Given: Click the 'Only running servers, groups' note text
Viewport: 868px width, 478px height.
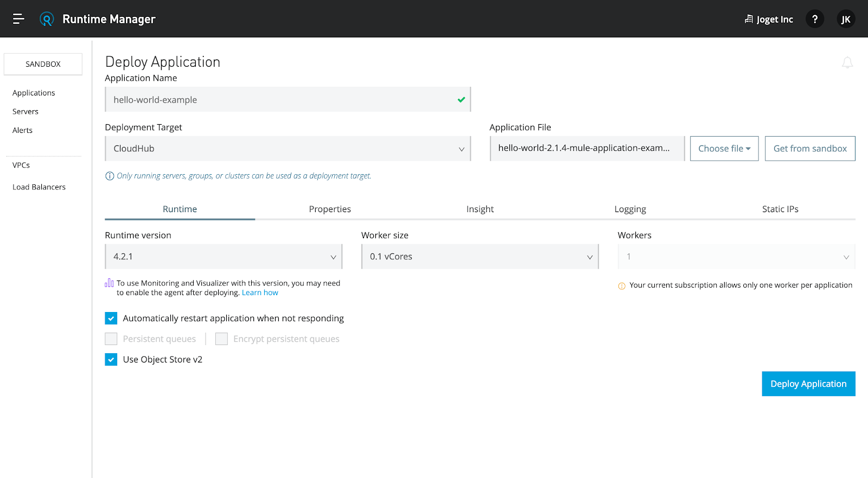Looking at the screenshot, I should tap(244, 176).
